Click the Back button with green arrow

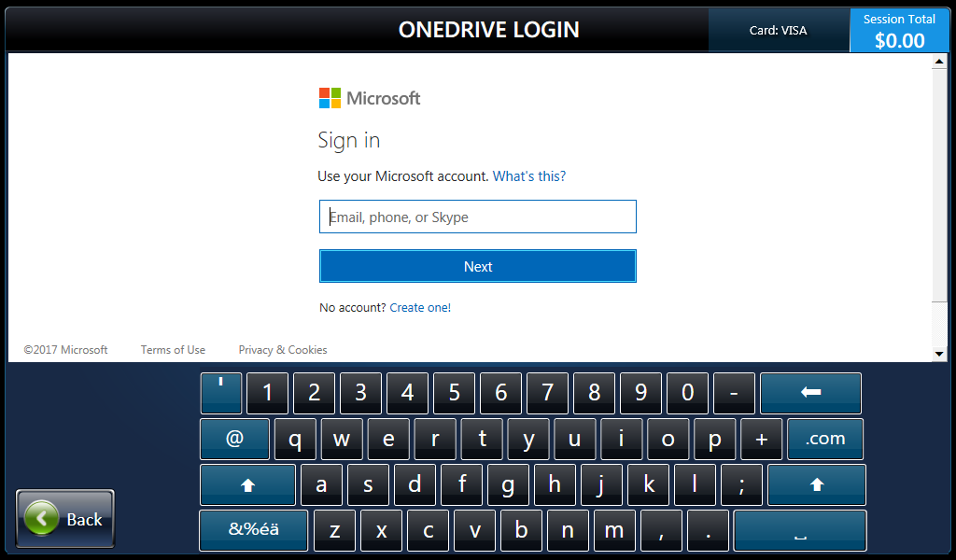(64, 518)
